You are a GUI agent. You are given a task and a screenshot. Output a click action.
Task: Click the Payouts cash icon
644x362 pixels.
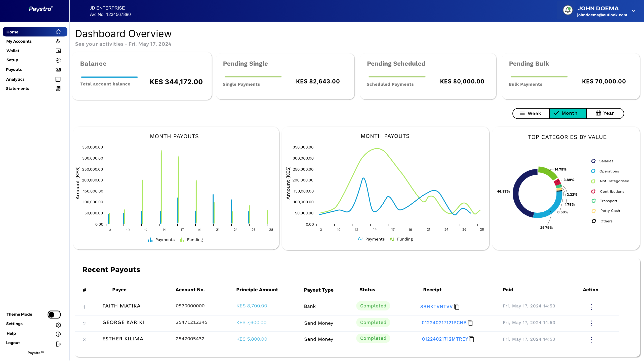click(58, 70)
